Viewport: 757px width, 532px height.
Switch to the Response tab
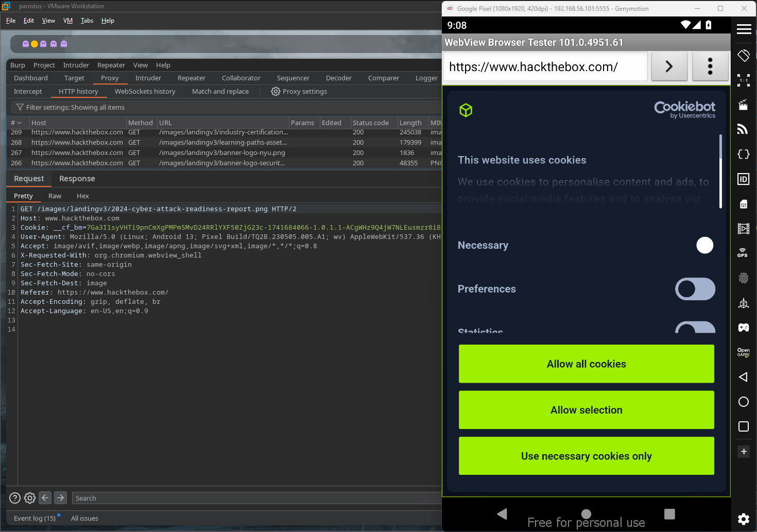pyautogui.click(x=77, y=178)
